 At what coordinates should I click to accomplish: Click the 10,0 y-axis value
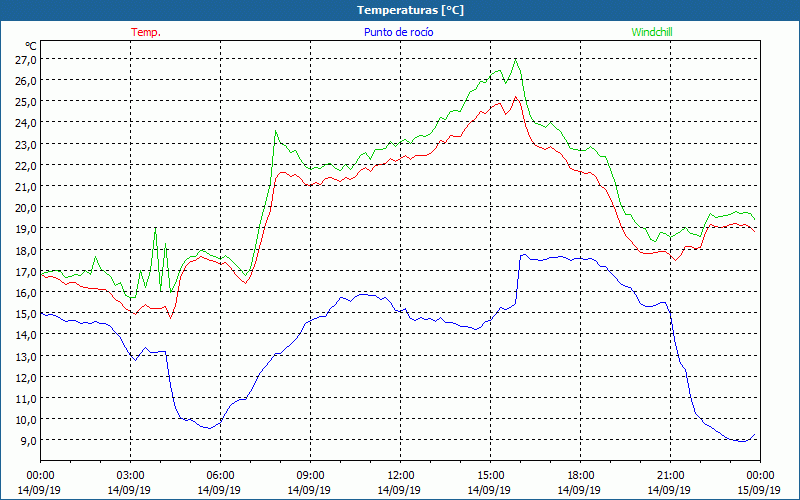(x=28, y=420)
